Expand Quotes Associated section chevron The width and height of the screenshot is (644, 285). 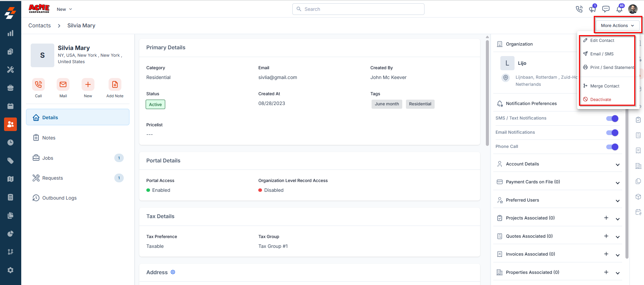[618, 237]
